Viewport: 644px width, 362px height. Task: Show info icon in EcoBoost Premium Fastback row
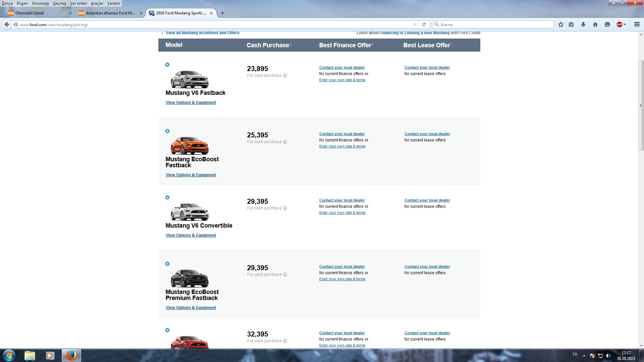(x=285, y=275)
